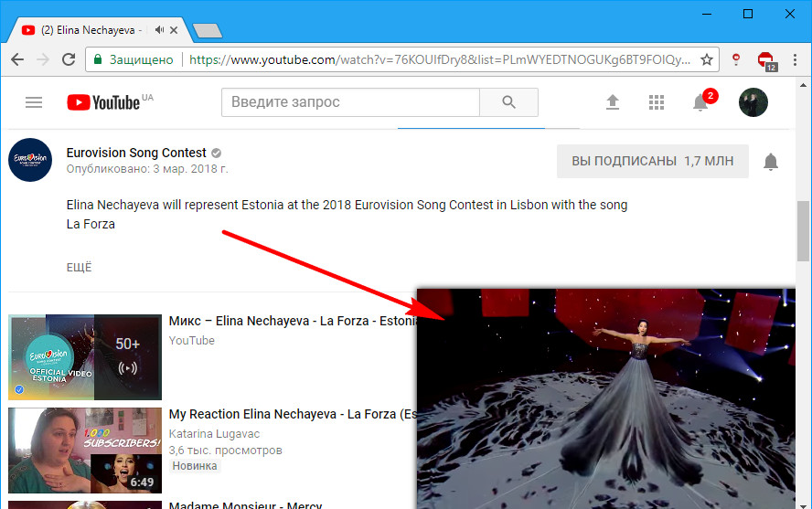Click the 'Новинка' badge

pyautogui.click(x=195, y=466)
